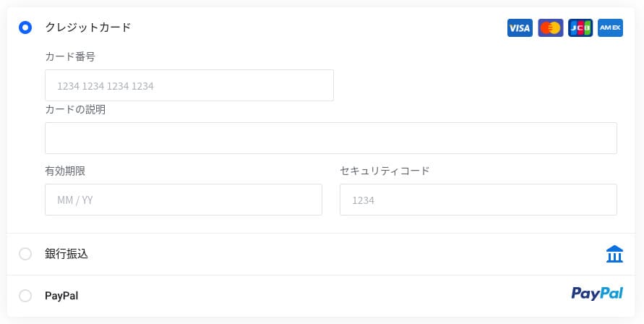The height and width of the screenshot is (324, 644).
Task: Click the JCB card logo
Action: pyautogui.click(x=580, y=28)
